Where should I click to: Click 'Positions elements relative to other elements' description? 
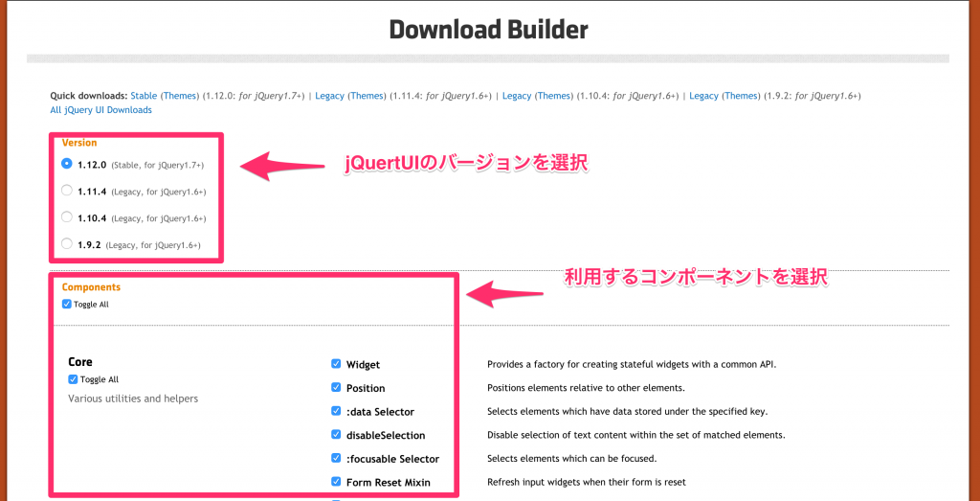(x=587, y=388)
